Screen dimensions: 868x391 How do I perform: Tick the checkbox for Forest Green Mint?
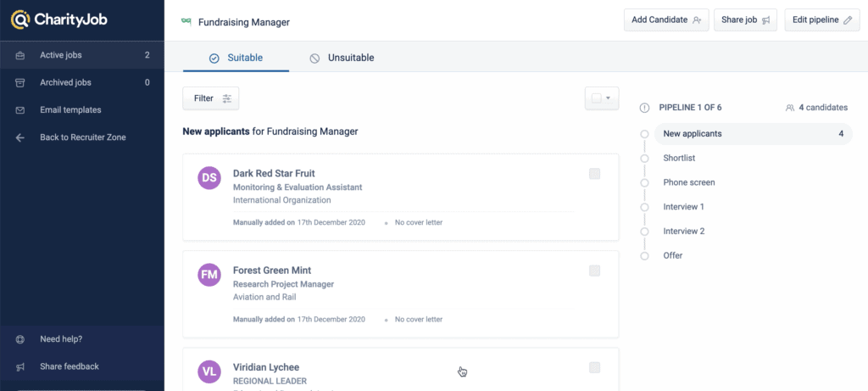[x=594, y=271]
